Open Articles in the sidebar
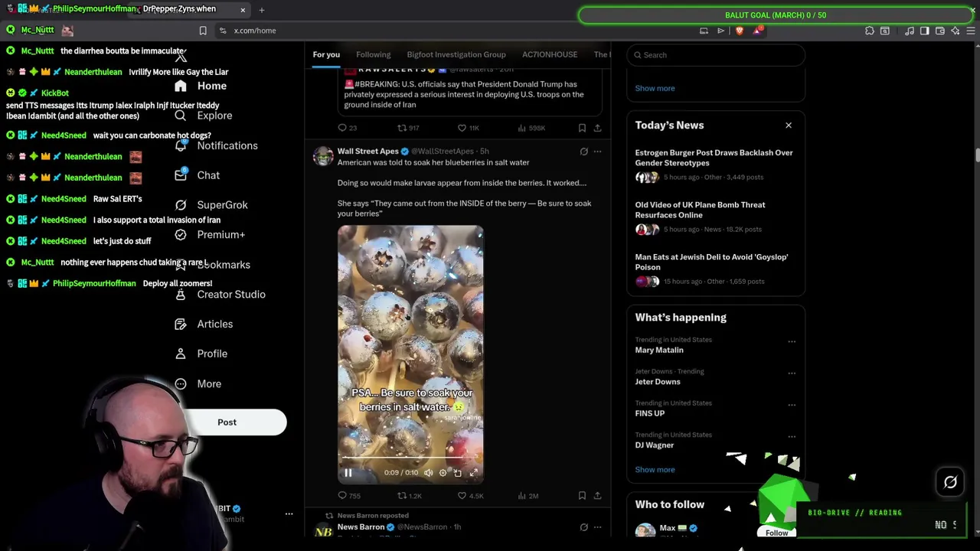The width and height of the screenshot is (980, 551). [x=204, y=324]
